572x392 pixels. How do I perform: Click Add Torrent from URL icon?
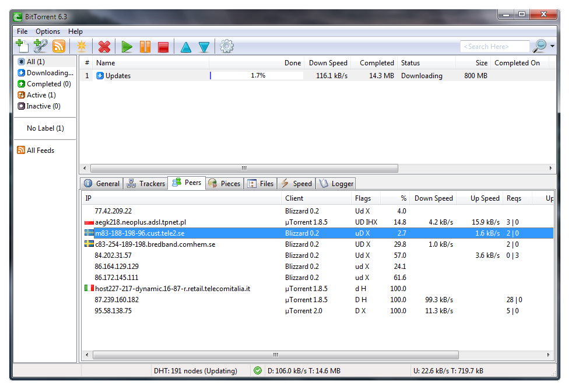[x=40, y=46]
